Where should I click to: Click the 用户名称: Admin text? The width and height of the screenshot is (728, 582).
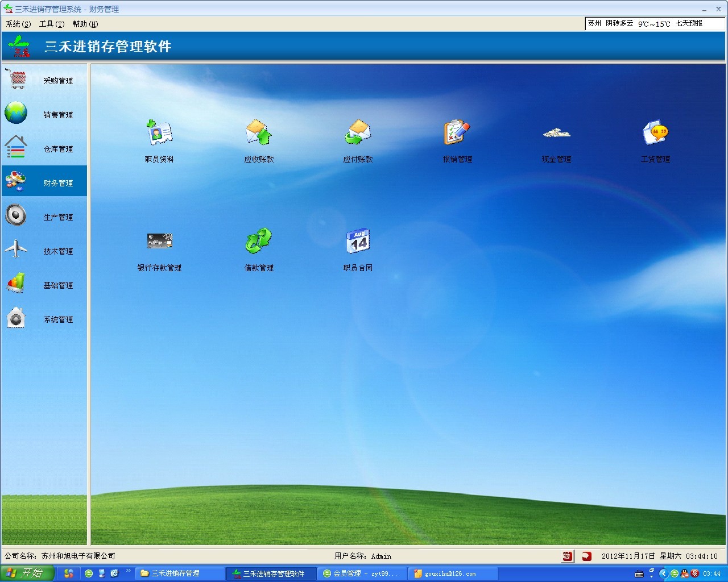coord(363,556)
